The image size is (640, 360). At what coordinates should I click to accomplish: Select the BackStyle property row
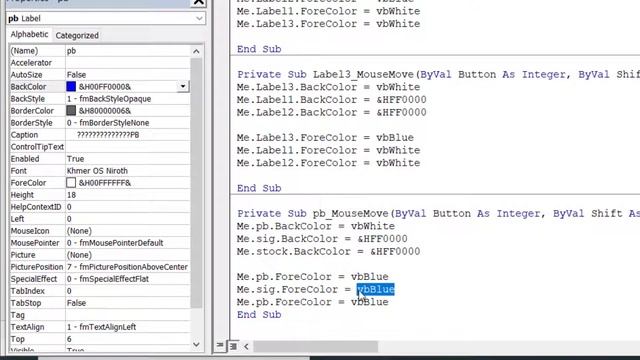pyautogui.click(x=100, y=99)
